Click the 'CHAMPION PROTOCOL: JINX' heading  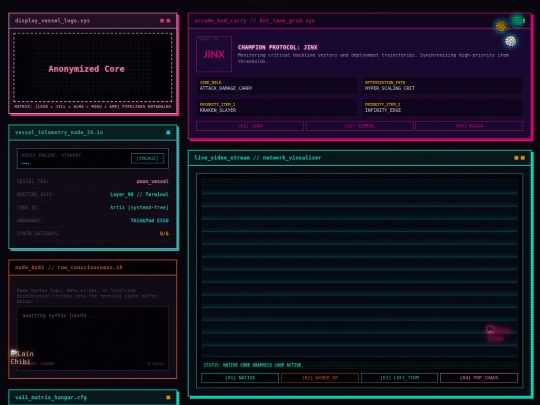pyautogui.click(x=277, y=47)
